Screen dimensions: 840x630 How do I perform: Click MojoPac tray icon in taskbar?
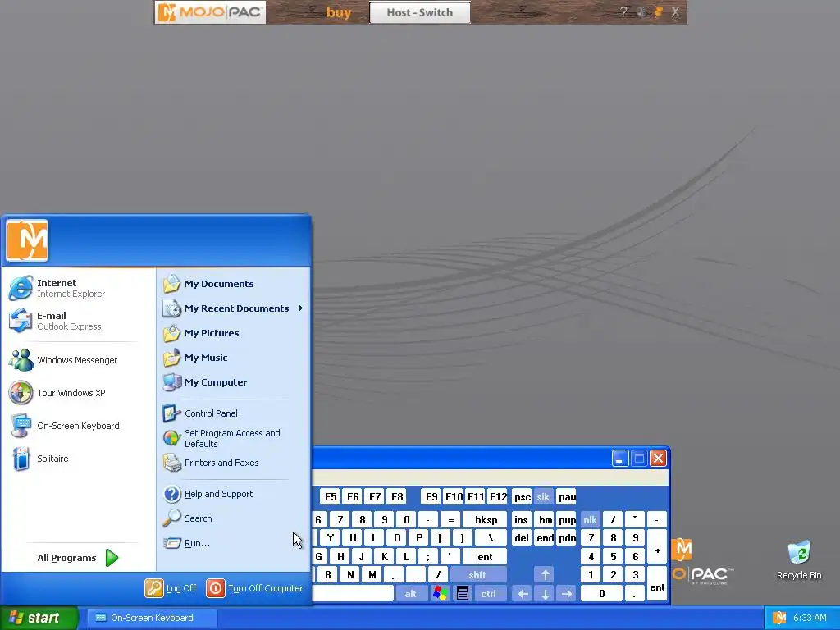coord(779,618)
